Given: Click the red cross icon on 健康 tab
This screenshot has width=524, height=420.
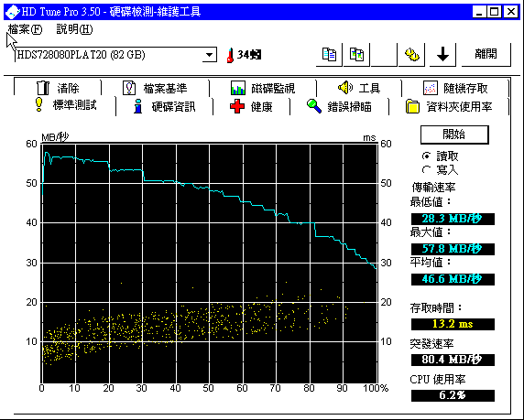Looking at the screenshot, I should 237,106.
